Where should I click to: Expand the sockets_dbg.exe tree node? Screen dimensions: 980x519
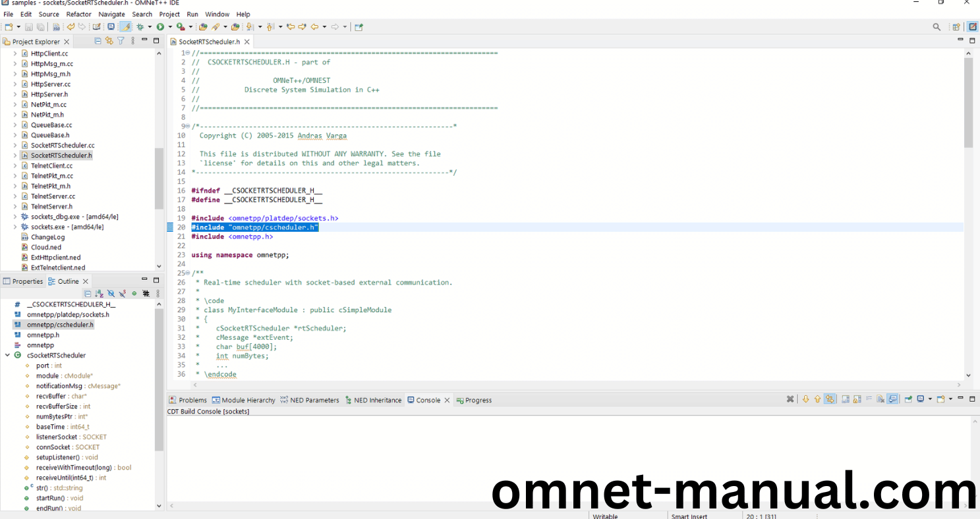(x=15, y=217)
